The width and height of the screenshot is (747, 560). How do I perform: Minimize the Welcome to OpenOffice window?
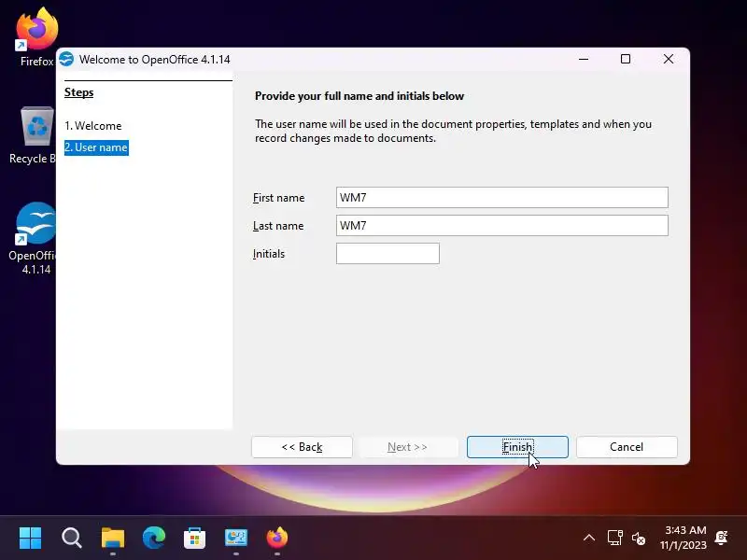coord(584,59)
